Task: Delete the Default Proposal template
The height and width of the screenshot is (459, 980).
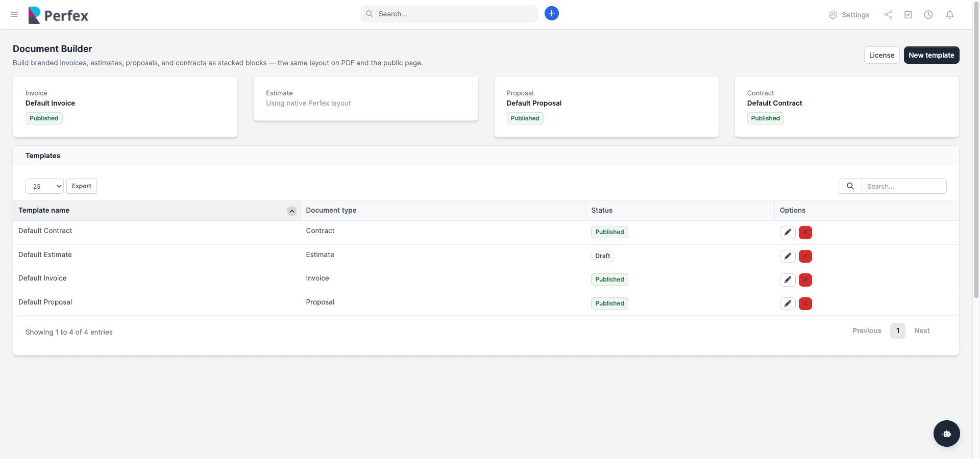Action: 805,303
